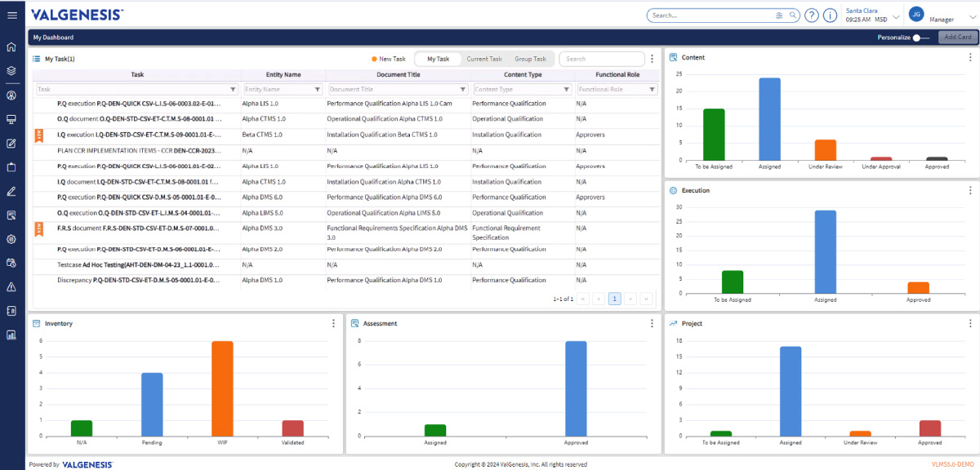Viewport: 980px width, 470px height.
Task: Open the settings gear icon in the sidebar
Action: [11, 239]
